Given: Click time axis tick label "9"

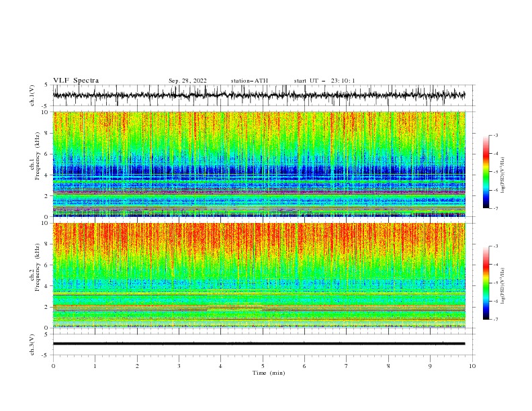Looking at the screenshot, I should 430,366.
